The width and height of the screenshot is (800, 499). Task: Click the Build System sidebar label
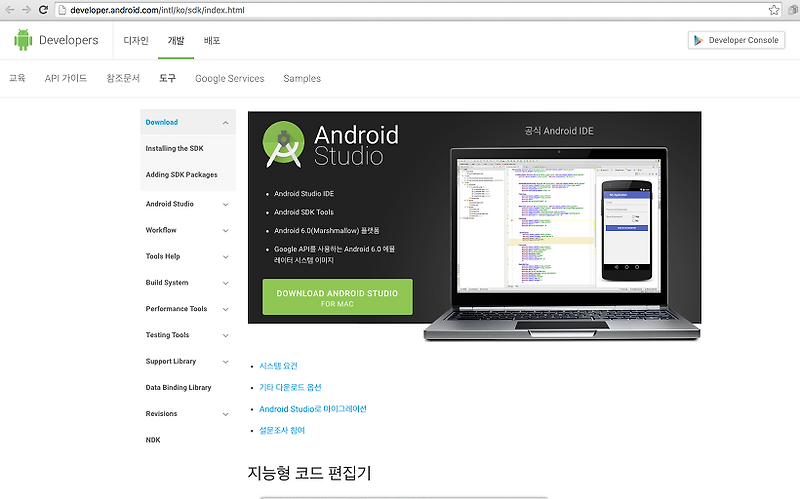coord(167,283)
